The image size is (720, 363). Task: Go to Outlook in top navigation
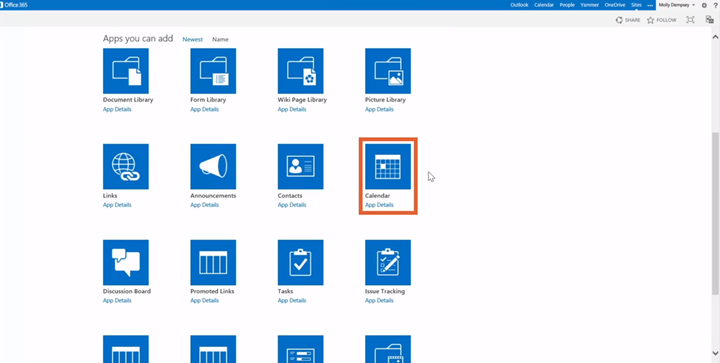(519, 5)
